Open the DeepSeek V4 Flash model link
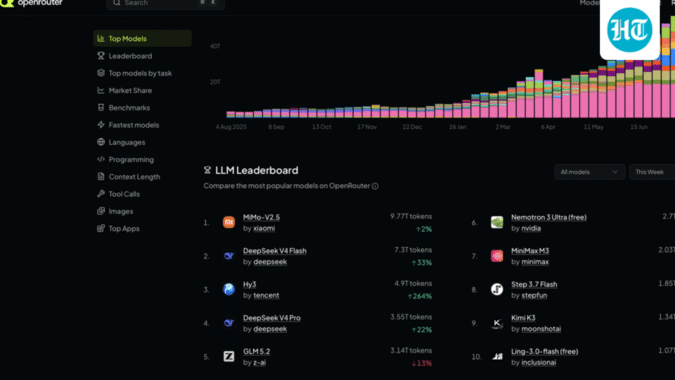 click(275, 250)
